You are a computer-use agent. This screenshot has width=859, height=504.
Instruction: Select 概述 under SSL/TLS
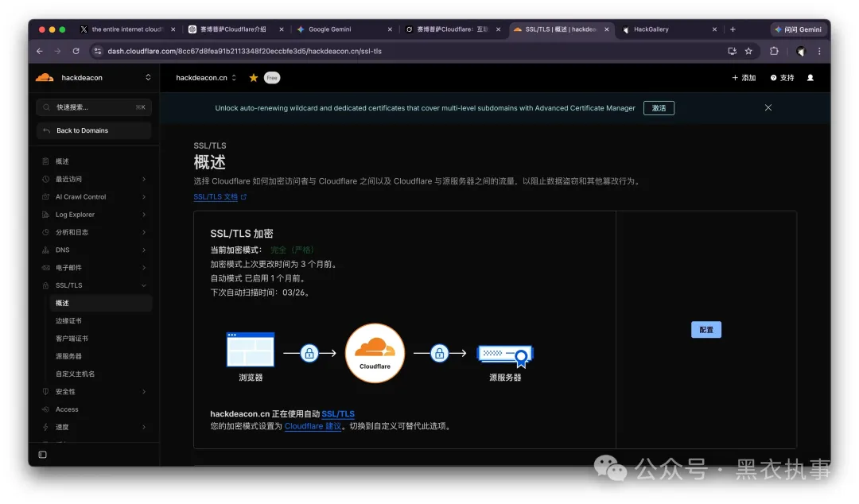coord(100,303)
